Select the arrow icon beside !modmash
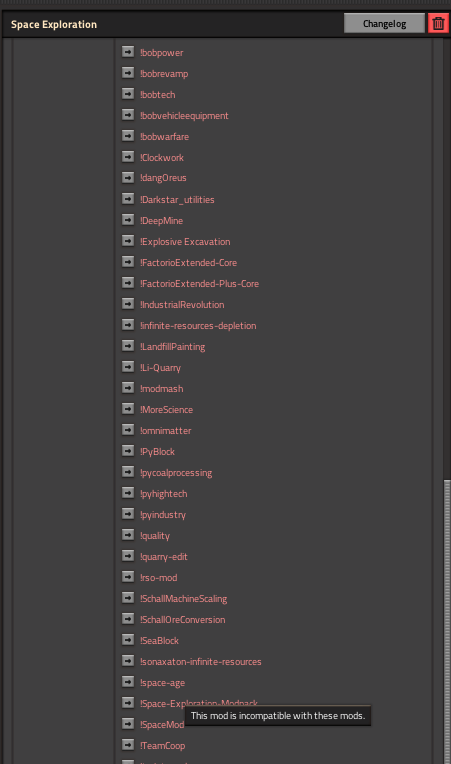The width and height of the screenshot is (451, 764). point(128,388)
